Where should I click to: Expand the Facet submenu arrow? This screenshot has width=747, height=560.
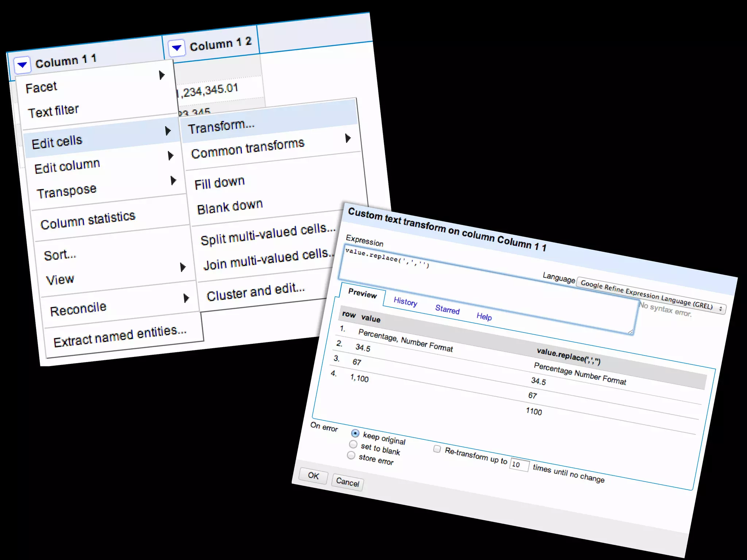pos(162,75)
